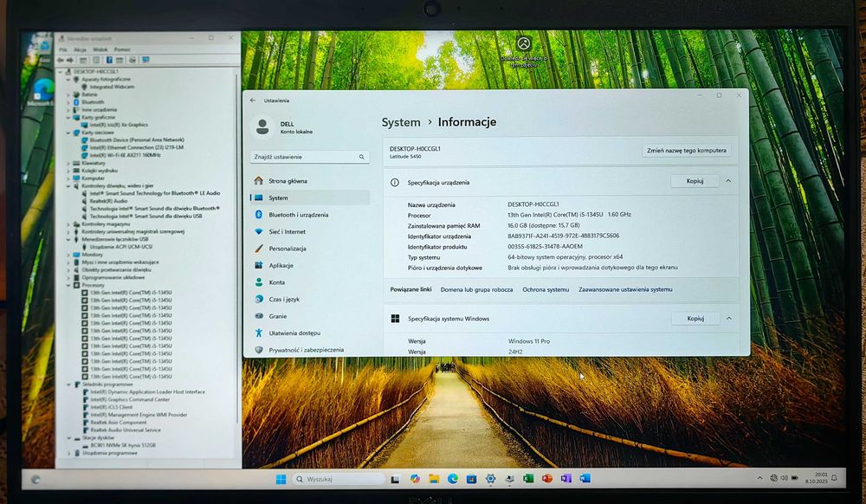This screenshot has width=866, height=504.
Task: Open Konta settings
Action: [309, 282]
